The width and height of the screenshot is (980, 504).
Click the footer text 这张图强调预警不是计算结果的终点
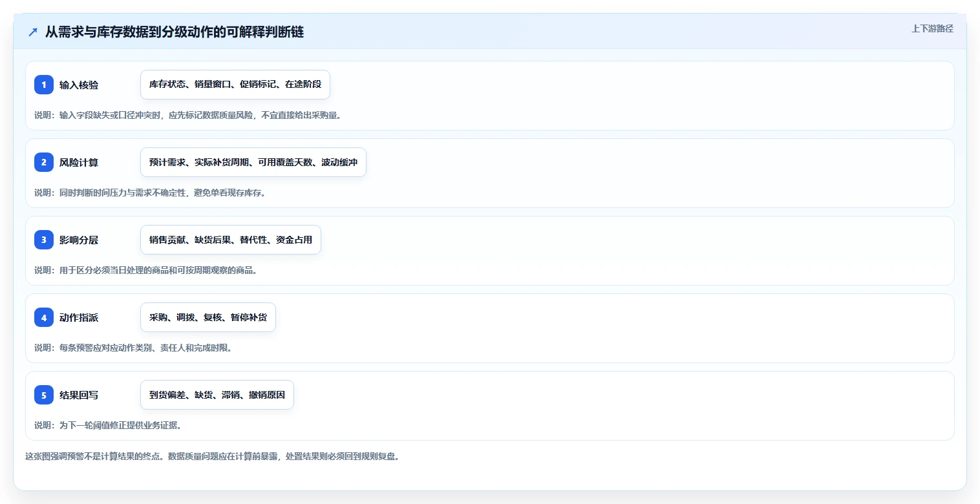click(212, 456)
